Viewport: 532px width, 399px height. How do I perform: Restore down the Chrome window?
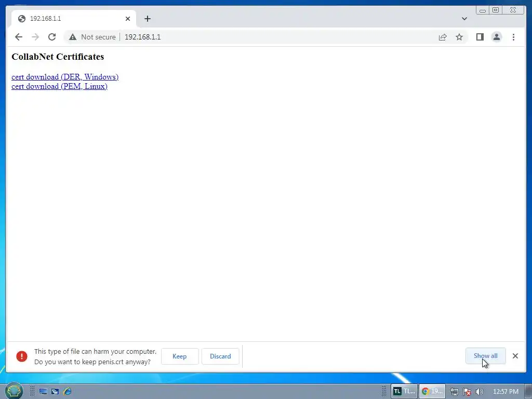pos(496,10)
